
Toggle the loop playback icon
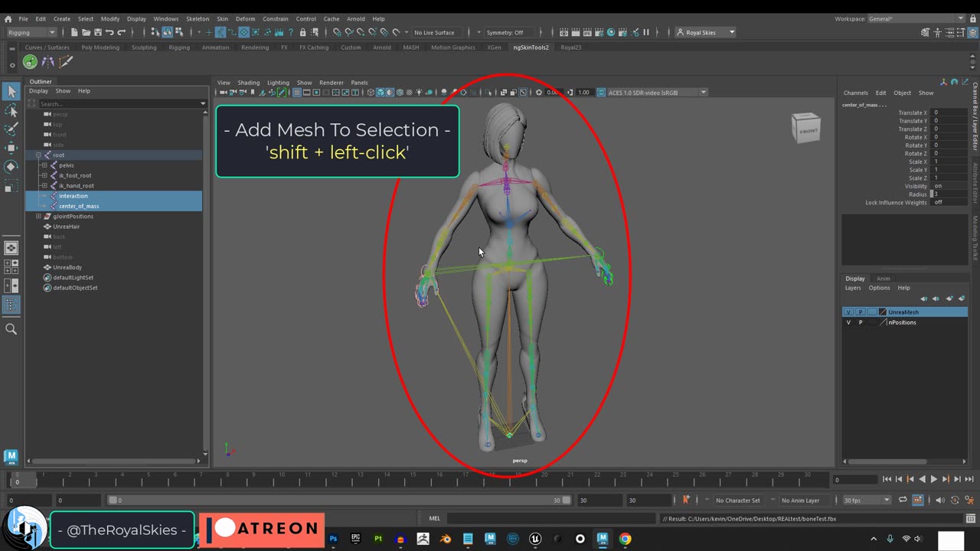(x=903, y=500)
